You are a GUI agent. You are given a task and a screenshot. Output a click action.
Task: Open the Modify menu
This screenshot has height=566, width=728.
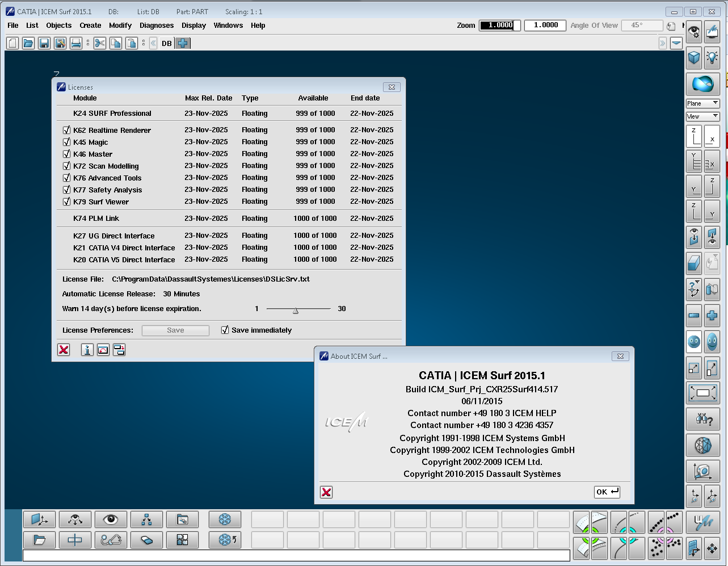120,26
